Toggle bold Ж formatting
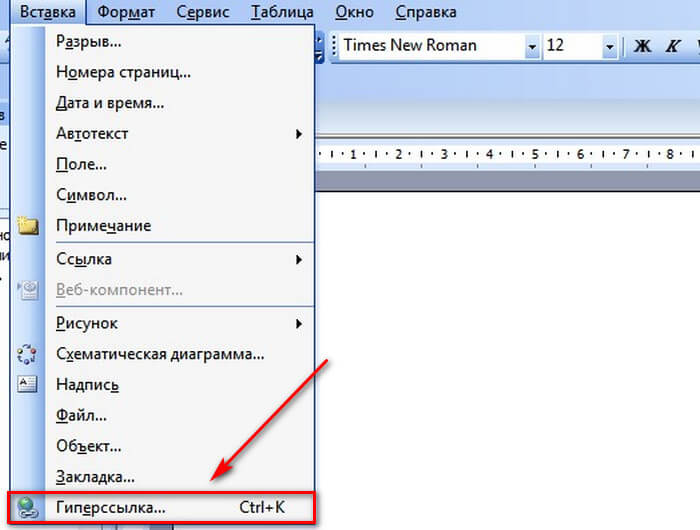 click(x=642, y=46)
